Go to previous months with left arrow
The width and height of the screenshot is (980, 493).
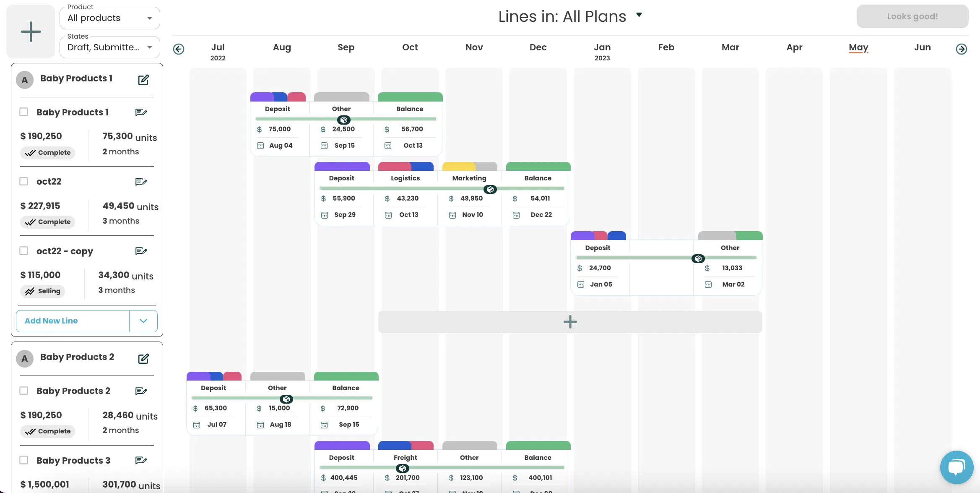[x=179, y=49]
